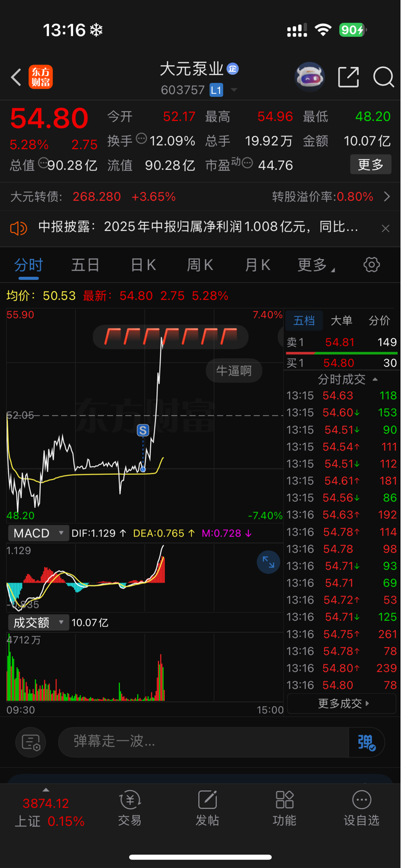Switch to the 周K tab

pos(200,265)
